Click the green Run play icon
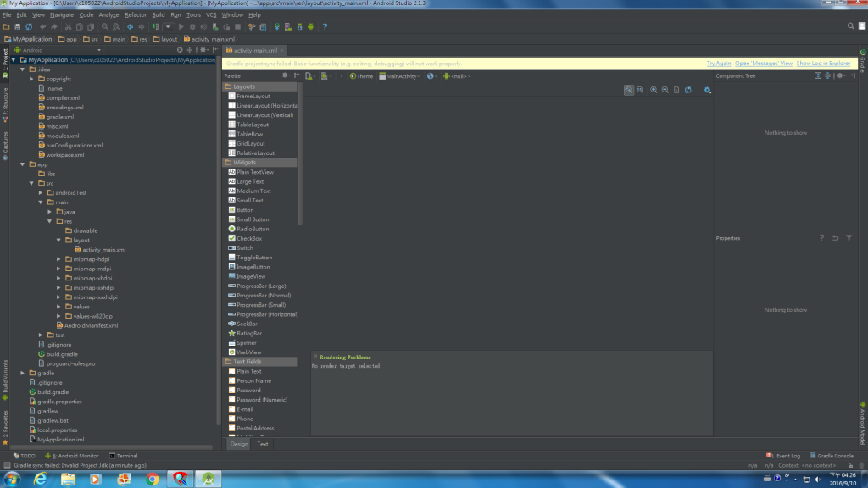Viewport: 868px width, 488px height. pyautogui.click(x=181, y=26)
